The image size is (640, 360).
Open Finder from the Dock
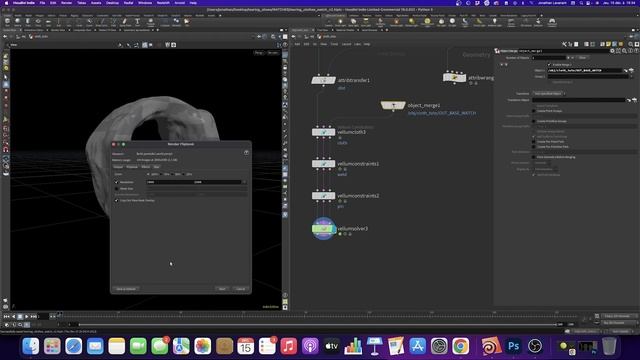[31, 346]
